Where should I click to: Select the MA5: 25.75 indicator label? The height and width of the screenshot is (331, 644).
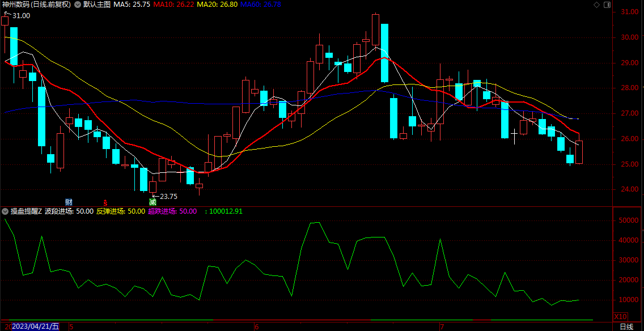click(x=132, y=5)
